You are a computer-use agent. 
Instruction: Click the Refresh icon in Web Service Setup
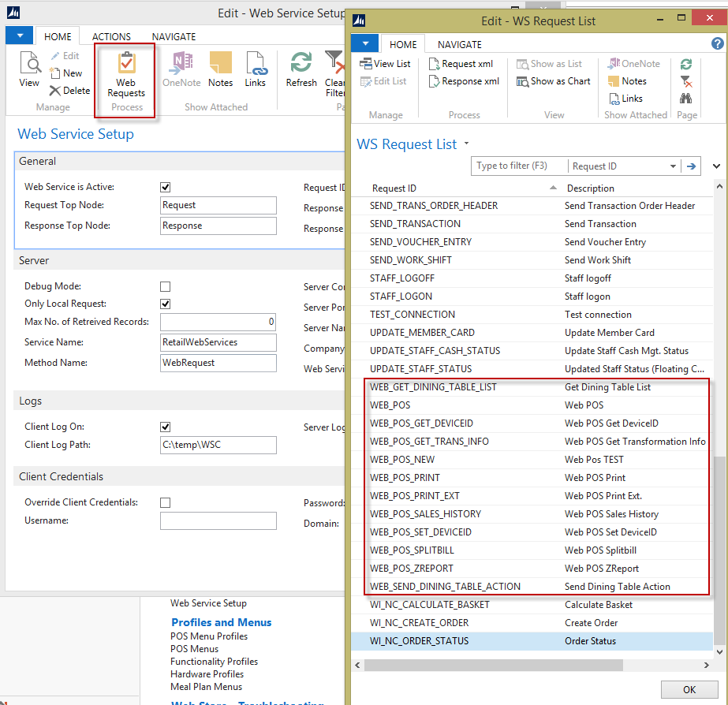[301, 69]
